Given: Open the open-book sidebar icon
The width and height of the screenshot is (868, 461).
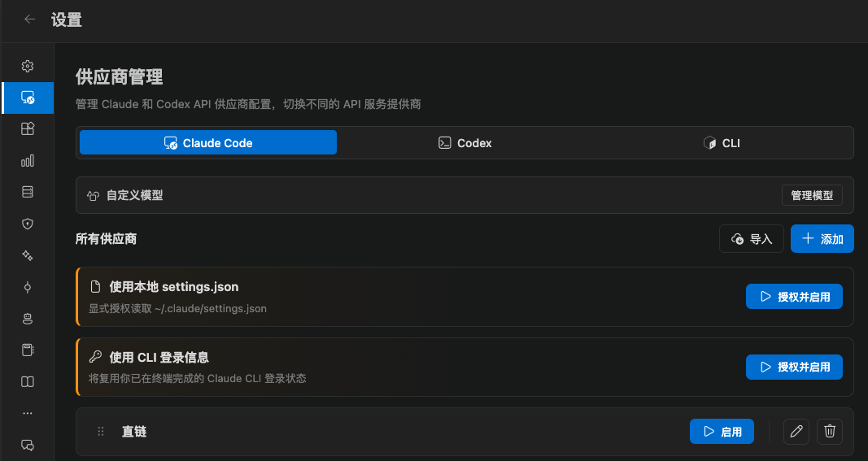Looking at the screenshot, I should (28, 382).
